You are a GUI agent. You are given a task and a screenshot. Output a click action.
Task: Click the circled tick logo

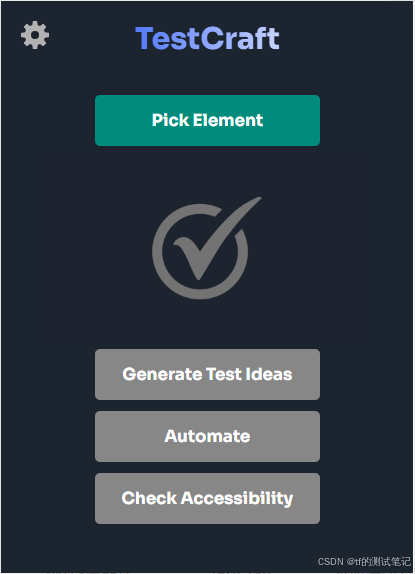pyautogui.click(x=207, y=248)
